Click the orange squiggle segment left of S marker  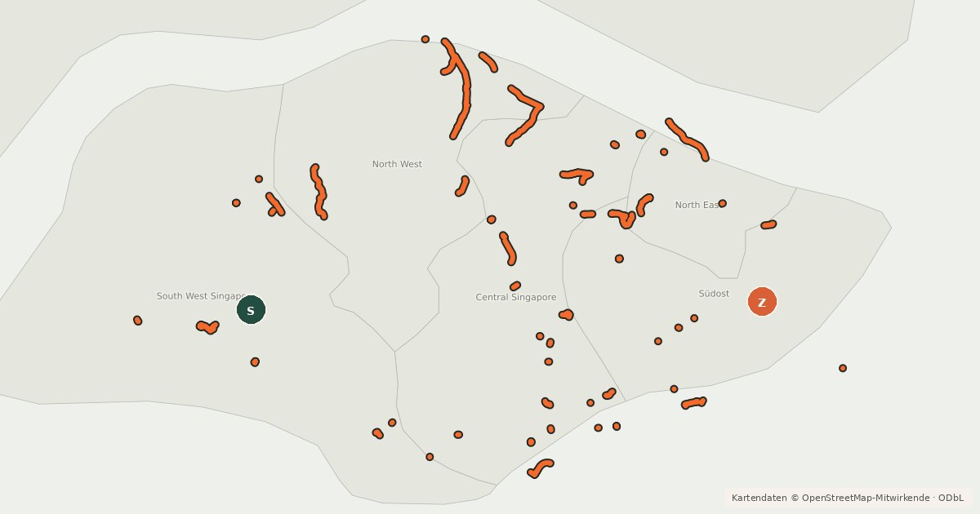tap(208, 327)
